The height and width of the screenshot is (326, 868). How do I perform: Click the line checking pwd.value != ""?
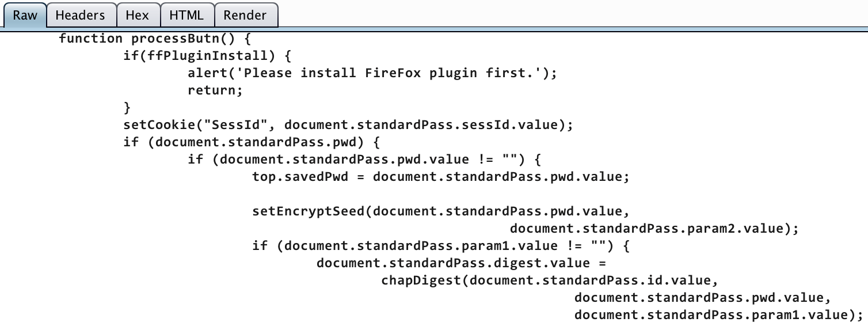pyautogui.click(x=364, y=160)
